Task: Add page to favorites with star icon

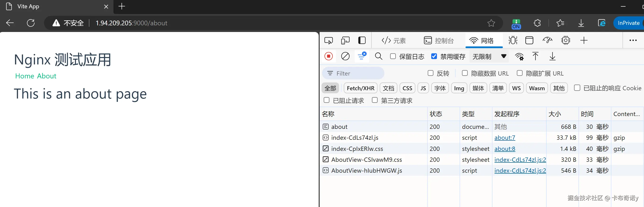Action: click(x=491, y=23)
